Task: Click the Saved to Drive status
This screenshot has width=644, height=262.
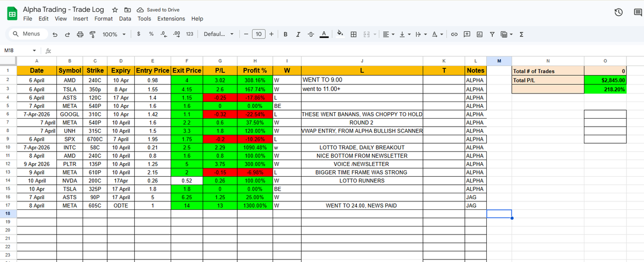Action: [158, 10]
